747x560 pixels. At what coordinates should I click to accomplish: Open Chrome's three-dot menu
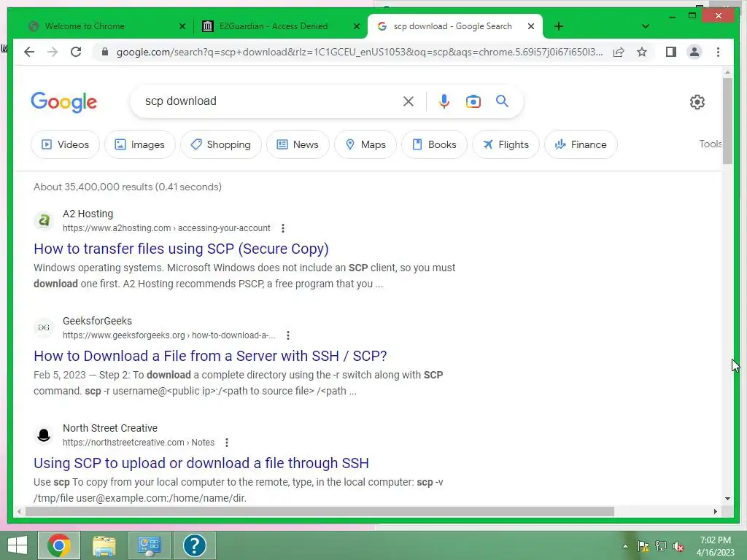718,52
